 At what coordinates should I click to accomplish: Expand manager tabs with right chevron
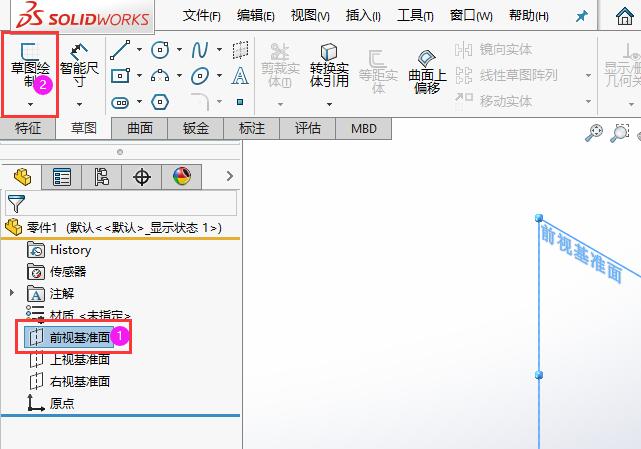(x=230, y=176)
